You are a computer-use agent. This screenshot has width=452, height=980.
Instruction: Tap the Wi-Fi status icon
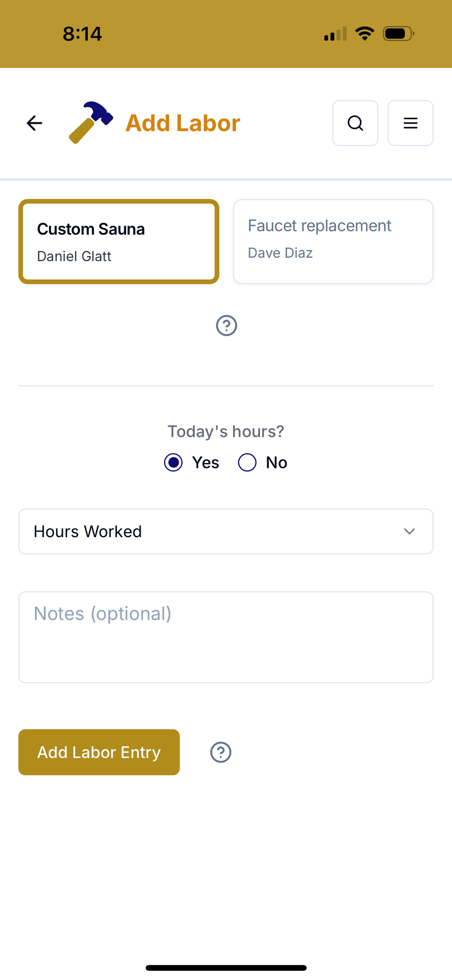[x=365, y=34]
